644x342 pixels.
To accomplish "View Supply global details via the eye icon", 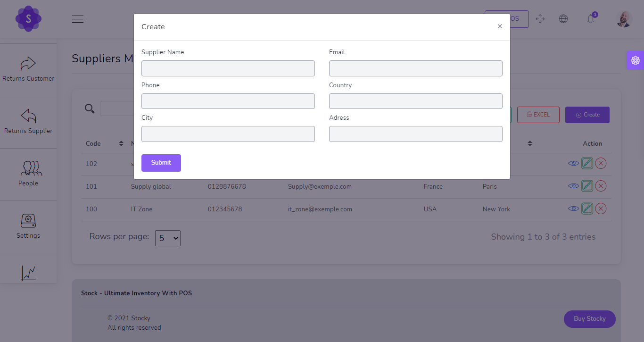I will (573, 185).
